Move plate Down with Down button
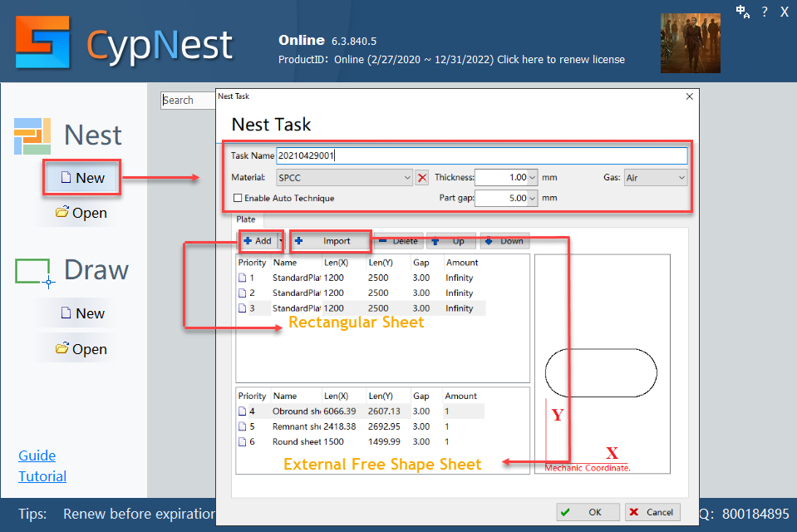The height and width of the screenshot is (532, 797). 504,241
